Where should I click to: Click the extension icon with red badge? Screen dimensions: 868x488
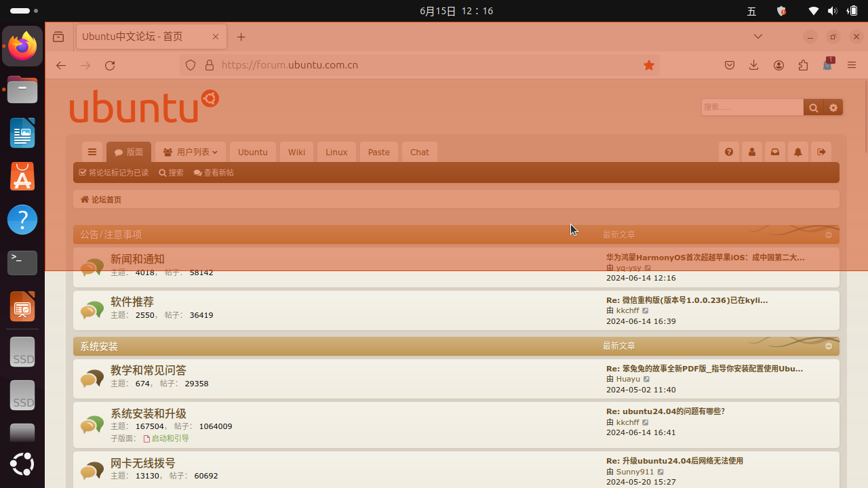coord(828,64)
